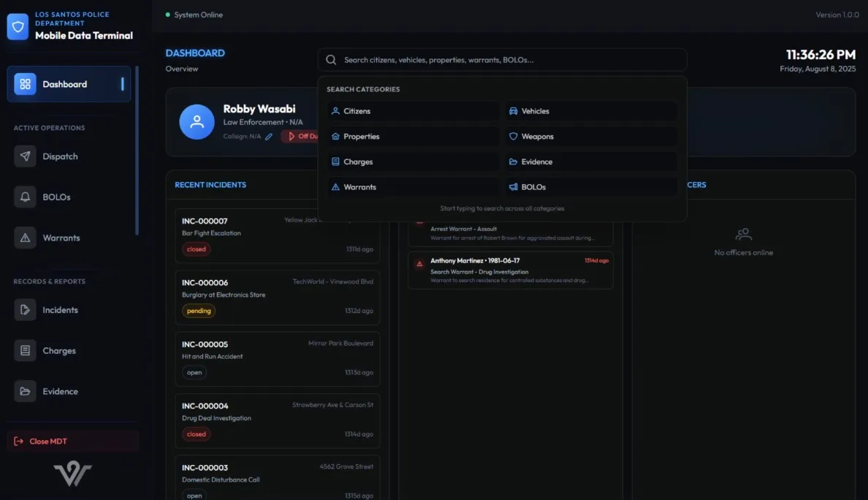Click the Evidence folder icon in search categories

point(513,162)
